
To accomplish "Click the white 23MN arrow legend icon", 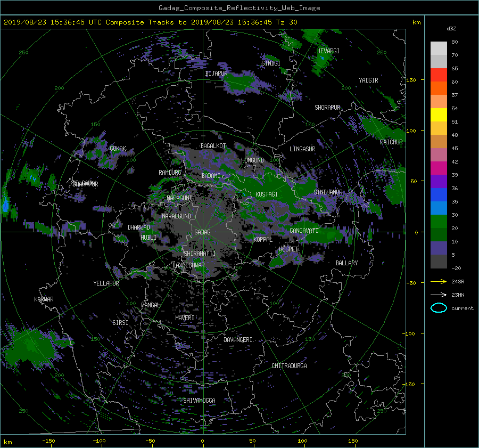I will (x=439, y=295).
